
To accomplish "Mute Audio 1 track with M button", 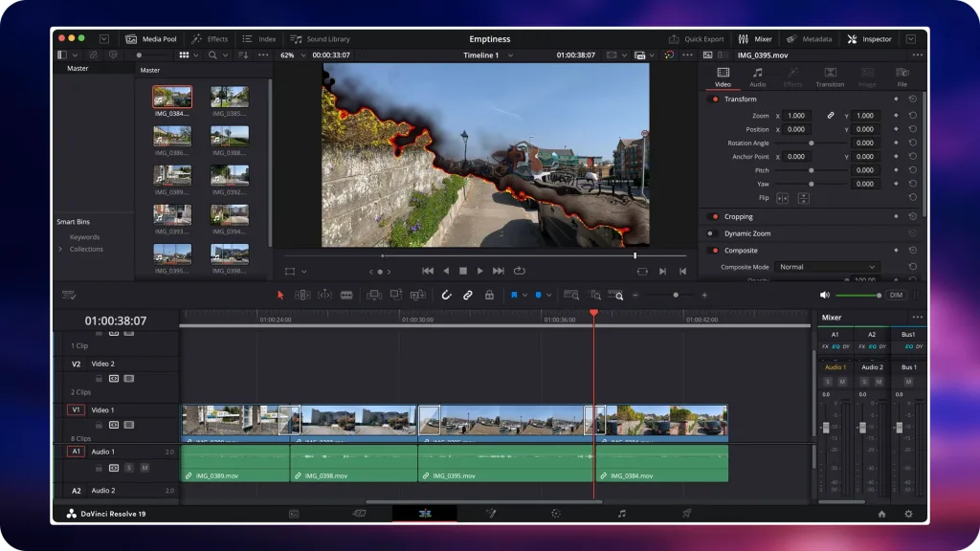I will 145,468.
